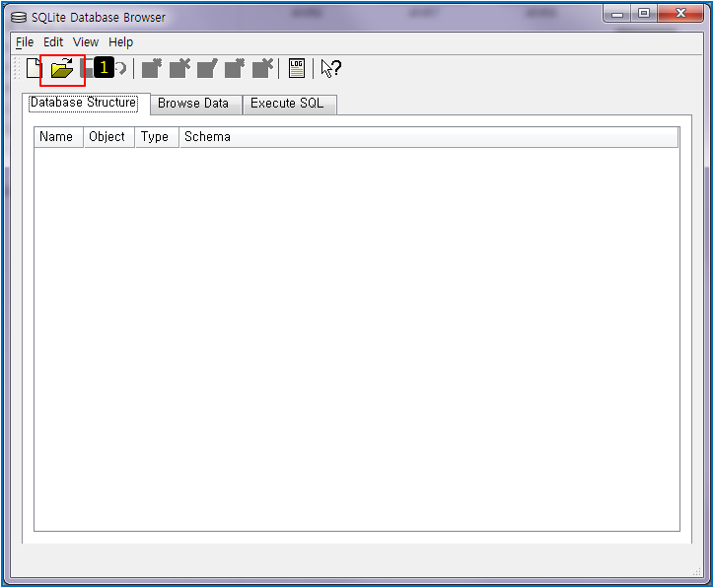This screenshot has height=588, width=714.
Task: Click the SQLite database icon in title bar
Action: tap(19, 18)
